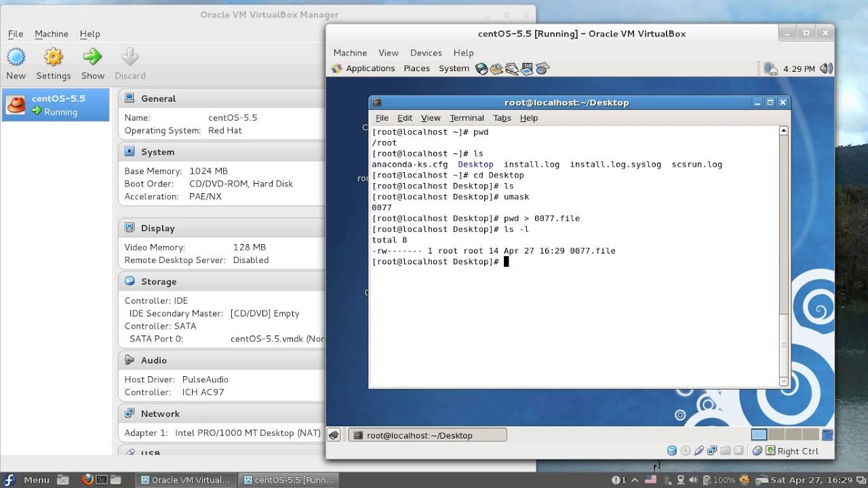The width and height of the screenshot is (868, 488).
Task: Switch to Oracle VM VirtualBox taskbar entry
Action: coord(186,480)
